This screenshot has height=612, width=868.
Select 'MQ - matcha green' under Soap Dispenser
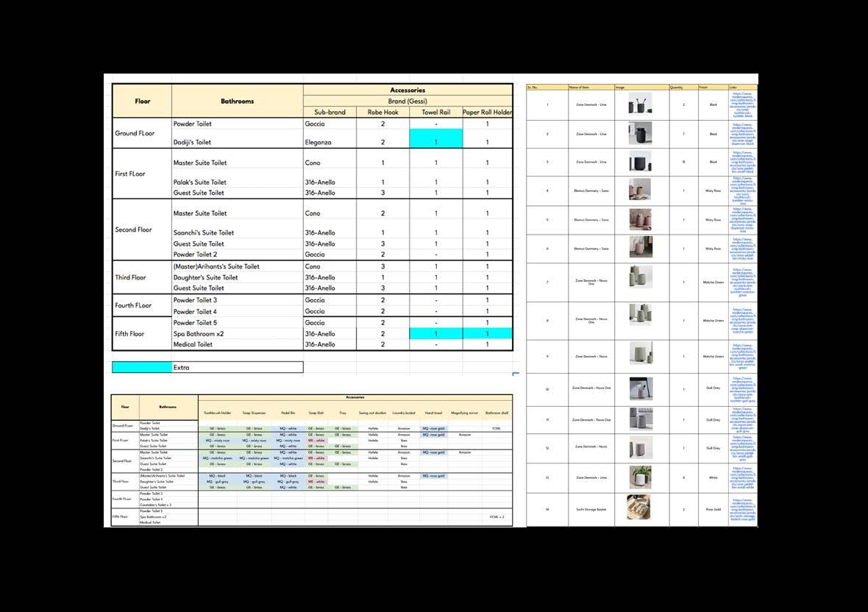click(254, 458)
